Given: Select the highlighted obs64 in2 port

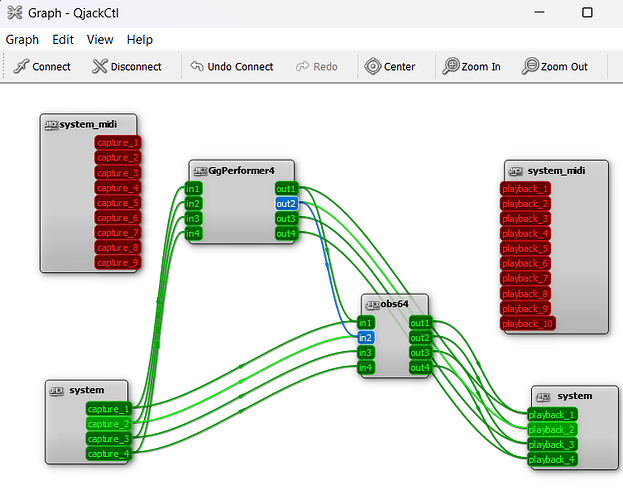Looking at the screenshot, I should pos(366,338).
